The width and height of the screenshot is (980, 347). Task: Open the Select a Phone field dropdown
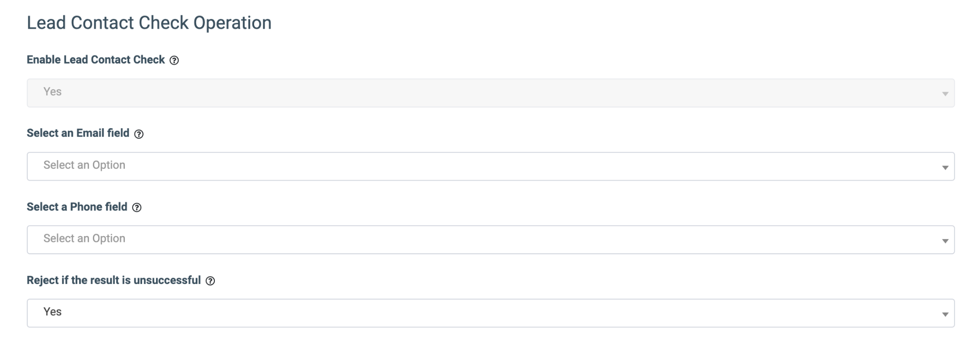click(x=490, y=239)
